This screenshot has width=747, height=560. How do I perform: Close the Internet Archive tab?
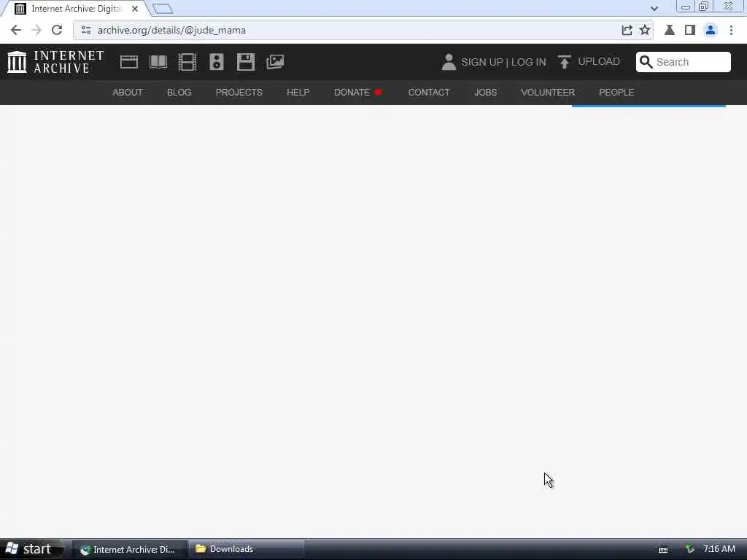(135, 9)
